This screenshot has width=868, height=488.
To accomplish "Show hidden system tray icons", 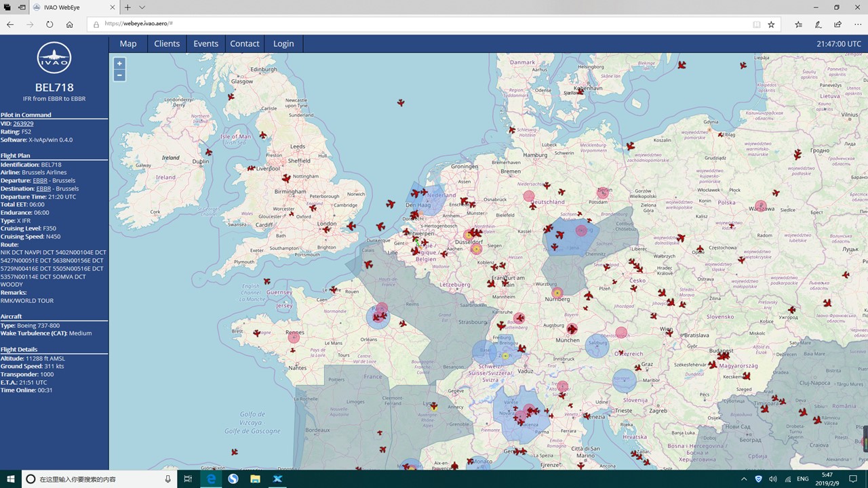I will pos(744,479).
